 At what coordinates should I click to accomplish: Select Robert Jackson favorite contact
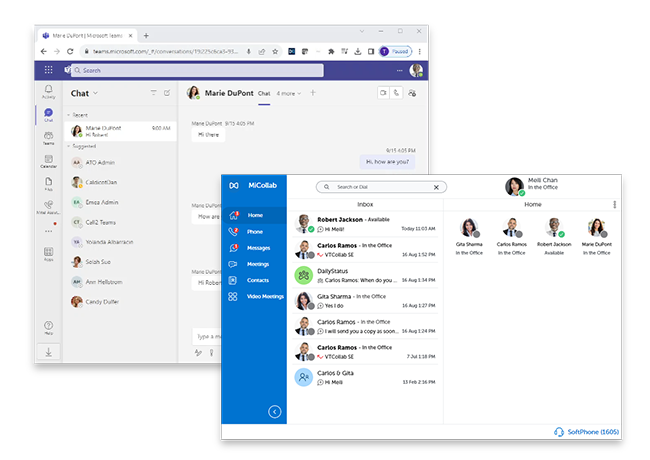pyautogui.click(x=554, y=237)
